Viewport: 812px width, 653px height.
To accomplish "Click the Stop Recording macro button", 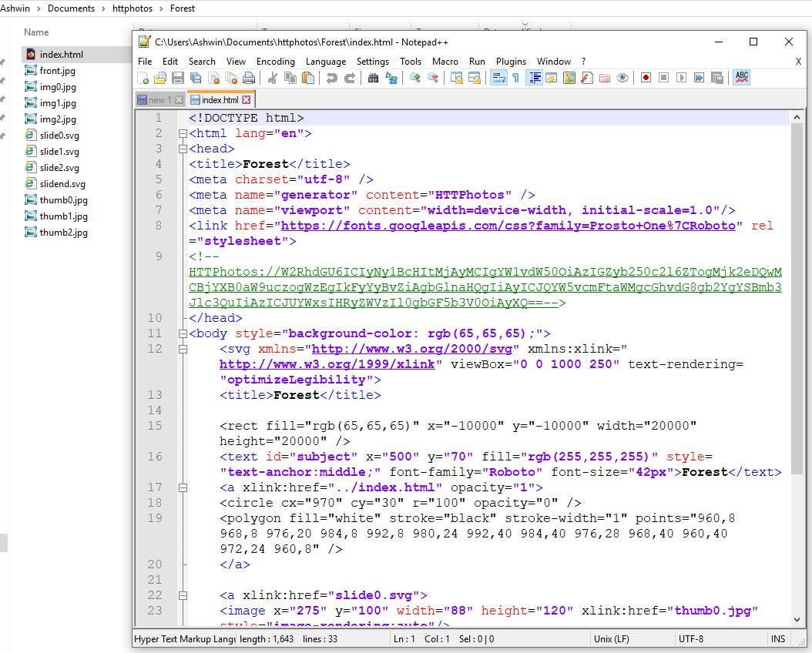I will [663, 78].
